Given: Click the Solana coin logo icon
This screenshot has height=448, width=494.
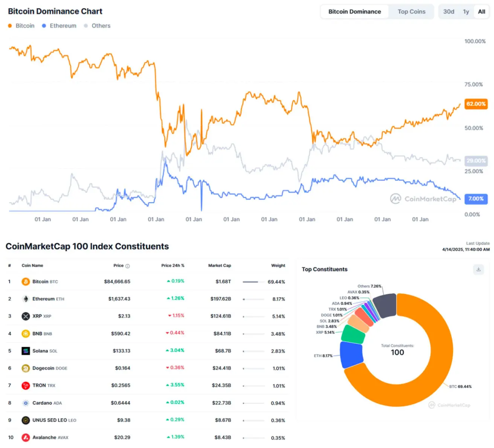Looking at the screenshot, I should (26, 351).
